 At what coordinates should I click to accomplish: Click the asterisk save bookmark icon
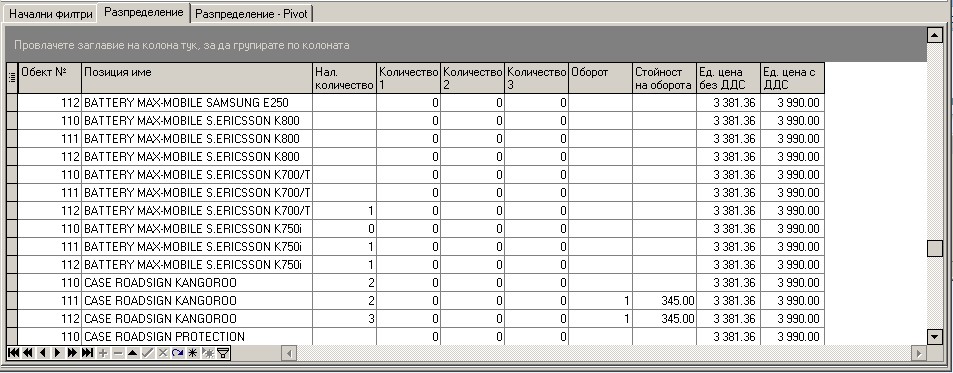click(193, 352)
